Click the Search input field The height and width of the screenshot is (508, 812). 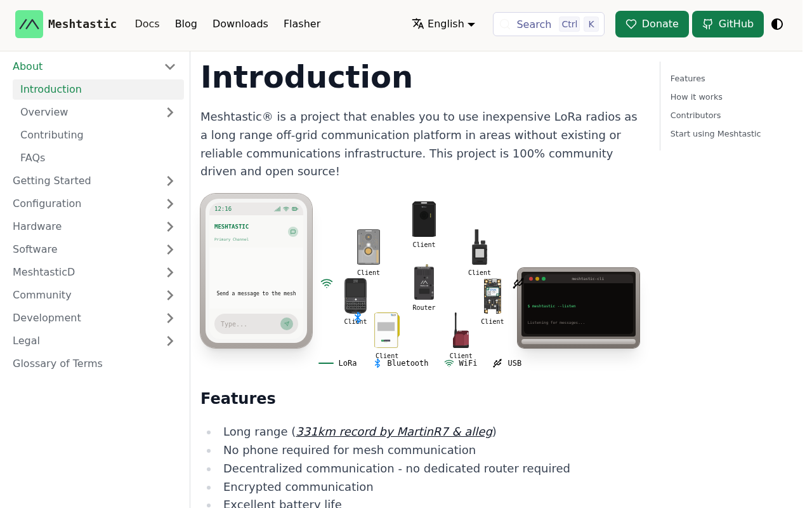[x=549, y=24]
